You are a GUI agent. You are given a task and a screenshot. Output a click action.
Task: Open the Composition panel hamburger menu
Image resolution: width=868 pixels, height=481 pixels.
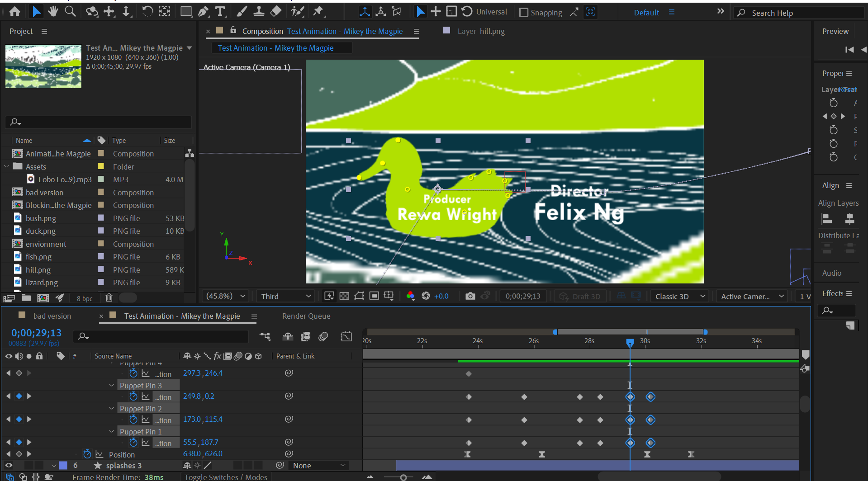pos(417,31)
